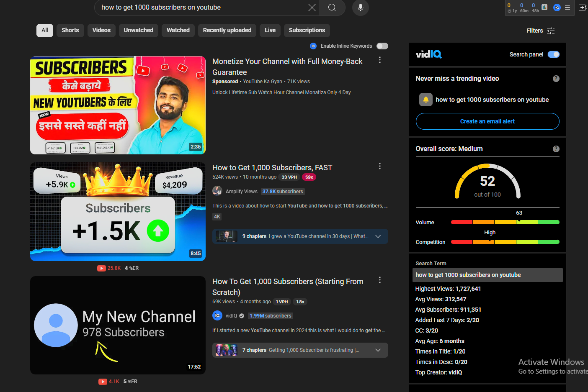Click the alert keyword how to get 1000 subscribers on youtube
Image resolution: width=588 pixels, height=392 pixels.
[x=492, y=100]
